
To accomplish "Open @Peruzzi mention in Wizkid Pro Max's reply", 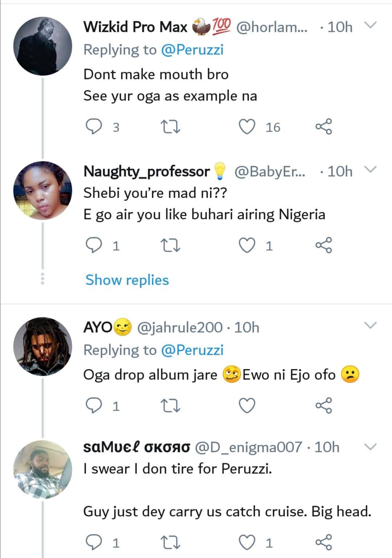I will (x=192, y=50).
